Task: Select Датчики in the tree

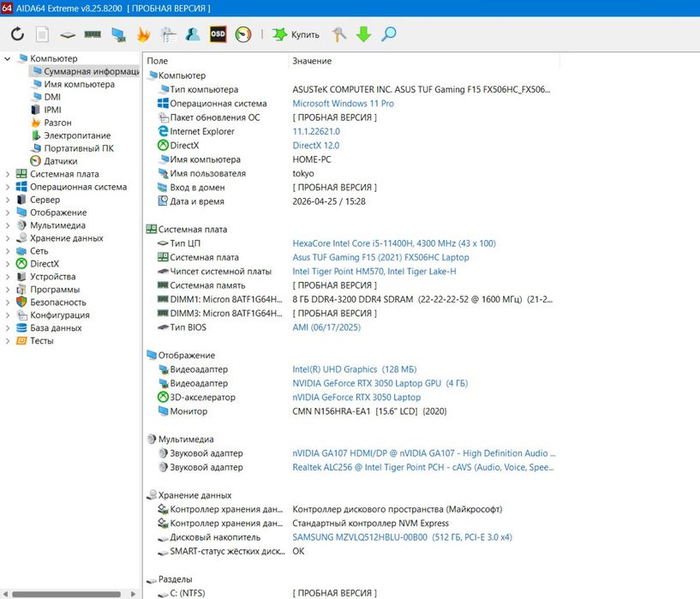Action: coord(61,161)
